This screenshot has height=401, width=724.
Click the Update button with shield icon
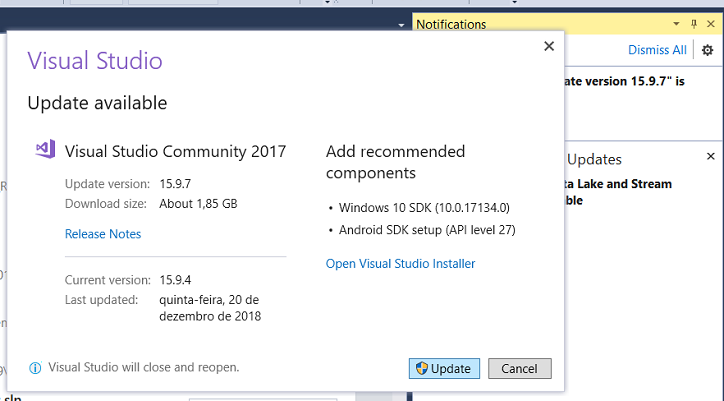point(444,368)
